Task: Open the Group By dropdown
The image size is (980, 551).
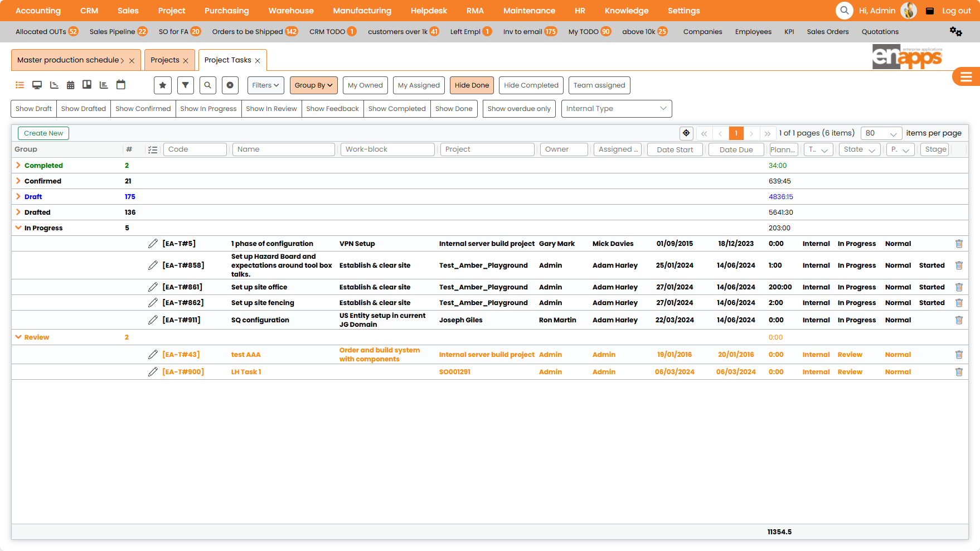Action: tap(314, 85)
